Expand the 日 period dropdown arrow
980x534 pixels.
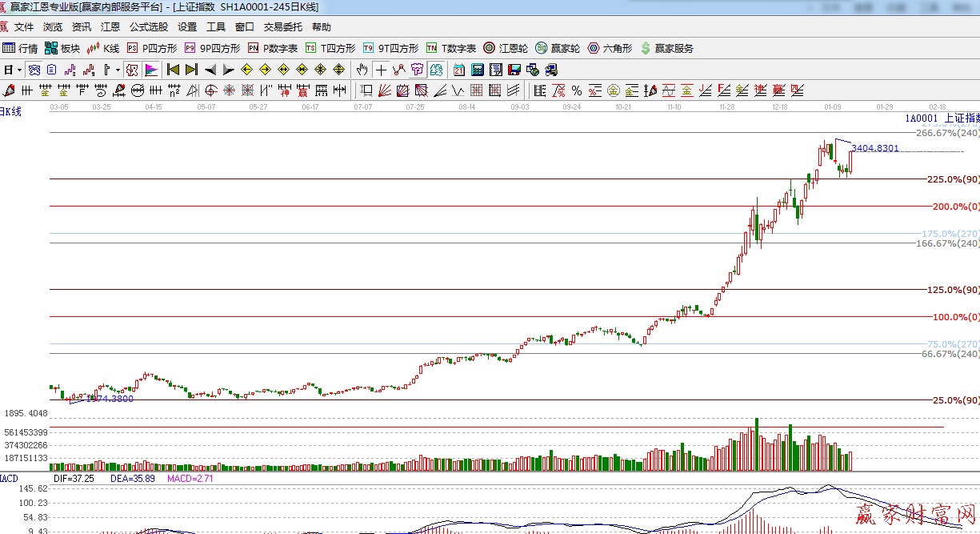pos(19,70)
